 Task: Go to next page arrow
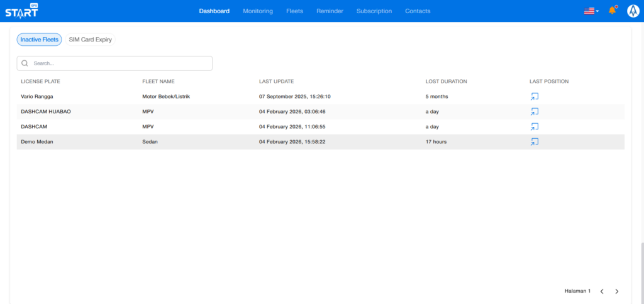pyautogui.click(x=617, y=291)
